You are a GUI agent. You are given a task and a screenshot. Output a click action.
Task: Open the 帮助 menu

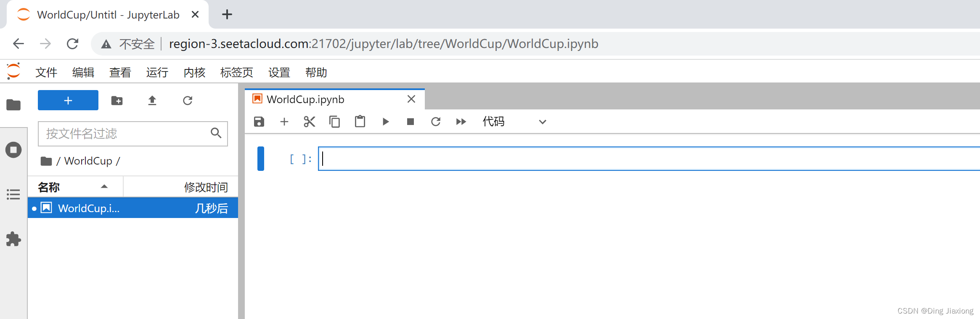pyautogui.click(x=316, y=72)
